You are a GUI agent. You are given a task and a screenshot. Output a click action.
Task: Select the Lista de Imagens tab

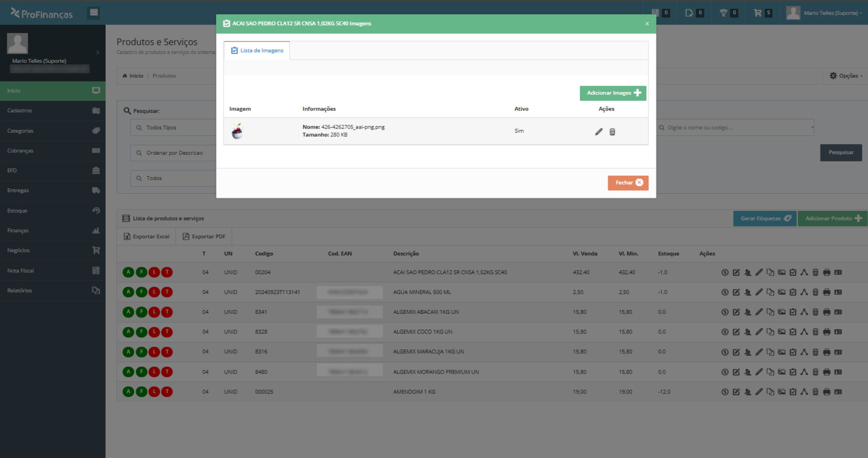coord(257,50)
